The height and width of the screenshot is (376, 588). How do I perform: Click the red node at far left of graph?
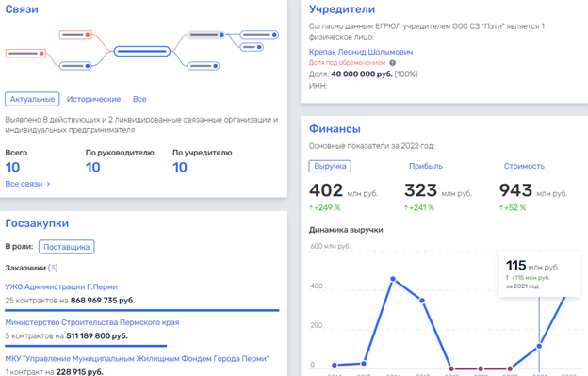tap(25, 54)
